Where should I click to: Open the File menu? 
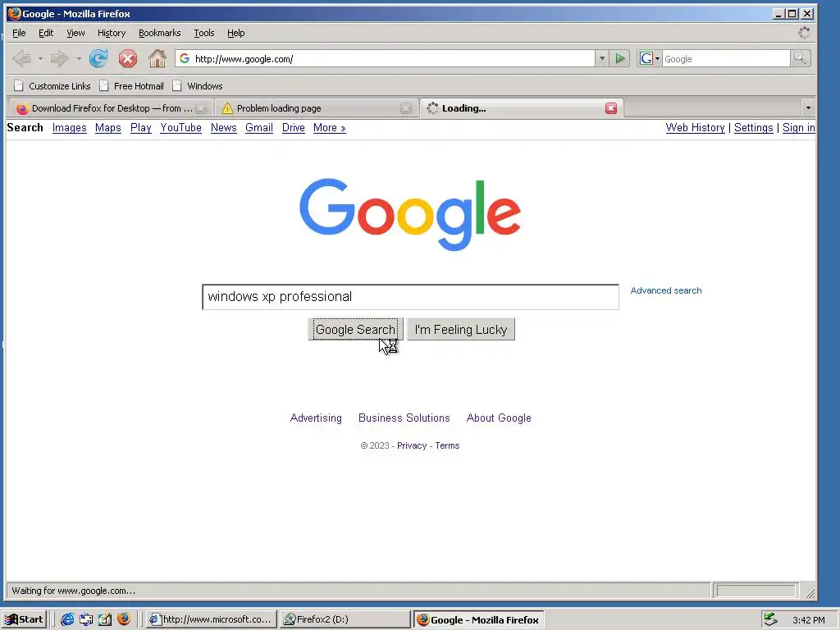click(x=19, y=33)
